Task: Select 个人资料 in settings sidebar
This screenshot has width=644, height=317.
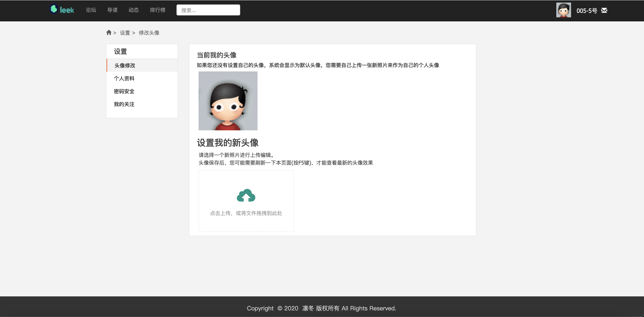Action: coord(142,78)
